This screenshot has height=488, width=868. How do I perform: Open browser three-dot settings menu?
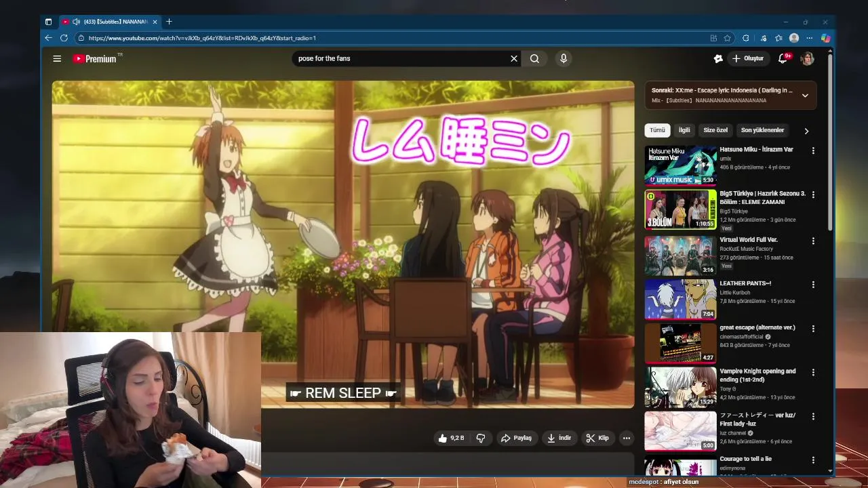click(809, 38)
